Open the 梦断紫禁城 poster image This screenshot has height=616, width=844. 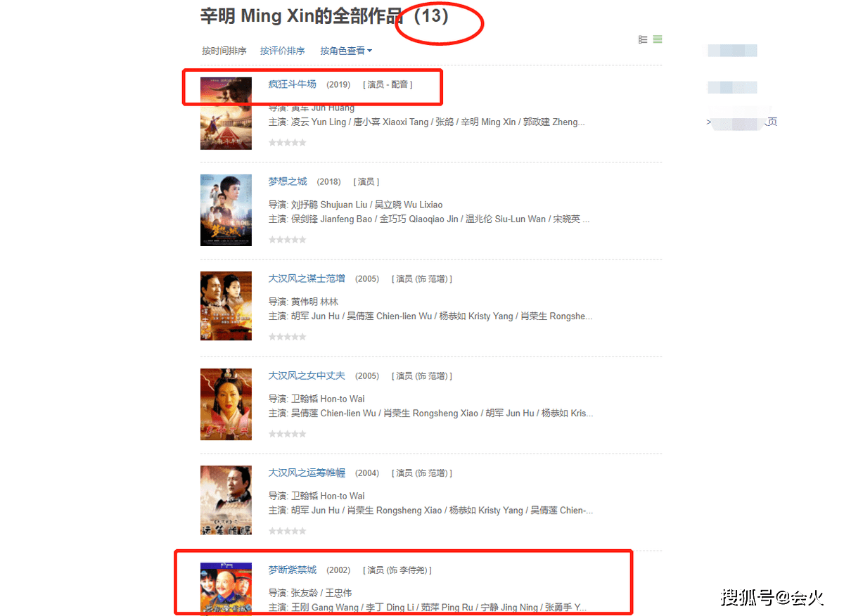(x=226, y=588)
